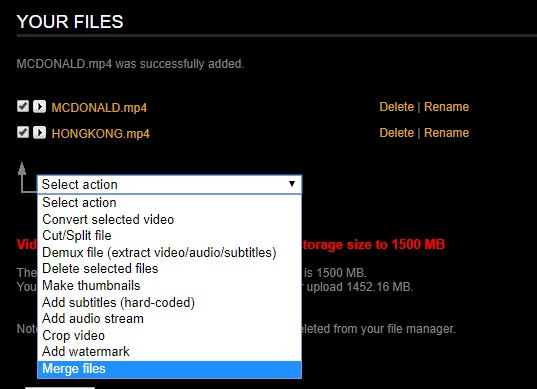The width and height of the screenshot is (537, 389).
Task: Select Add watermark option
Action: (x=170, y=352)
